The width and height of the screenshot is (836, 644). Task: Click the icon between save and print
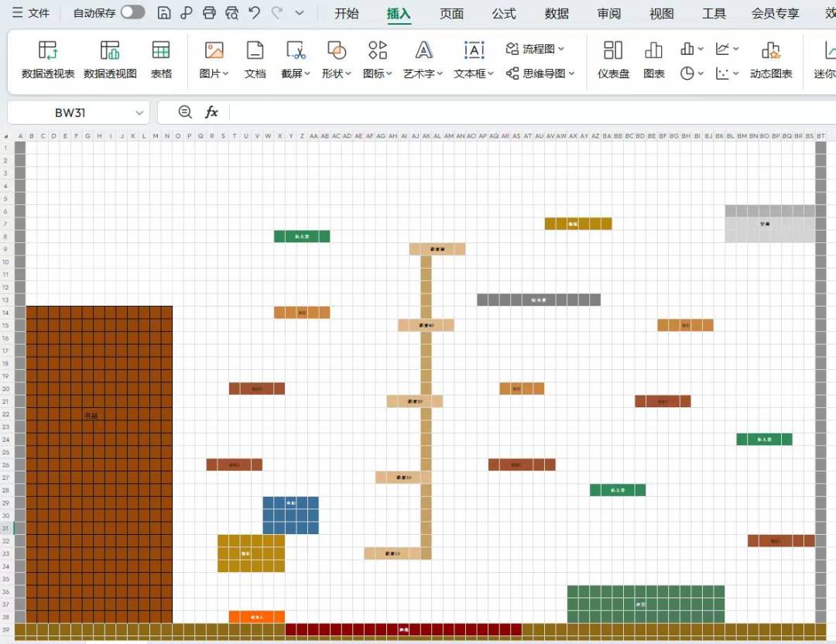pos(187,13)
